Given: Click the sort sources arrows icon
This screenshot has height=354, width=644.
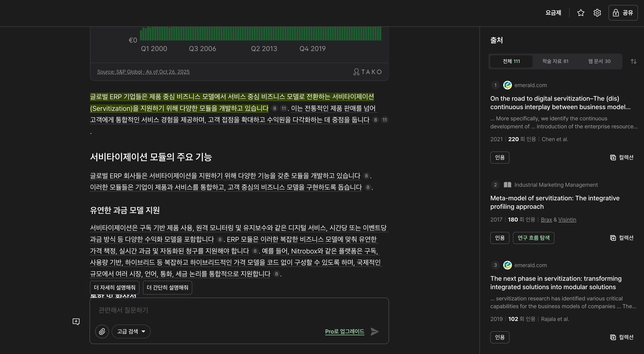Looking at the screenshot, I should coord(633,61).
